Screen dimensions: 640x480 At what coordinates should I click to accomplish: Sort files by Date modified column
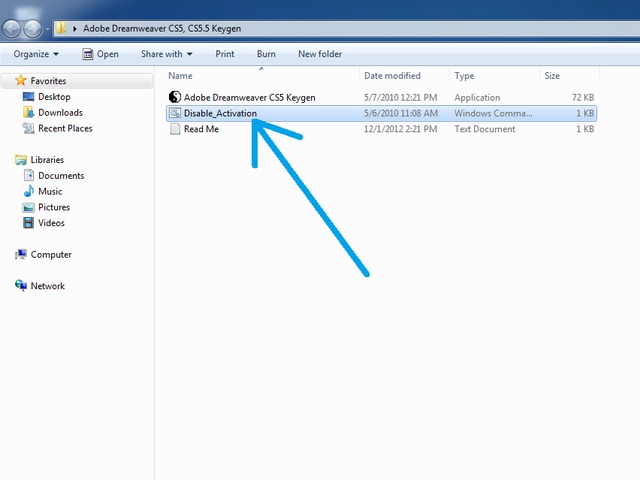(x=392, y=76)
